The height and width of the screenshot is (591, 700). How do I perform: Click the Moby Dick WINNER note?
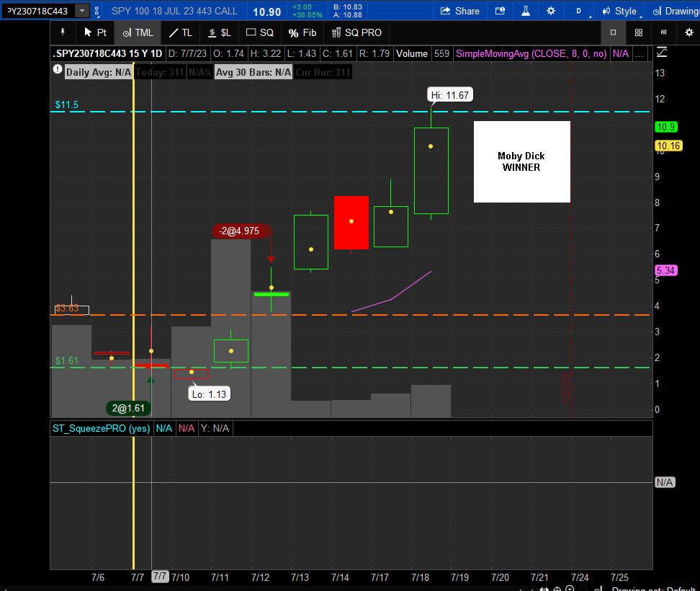(x=521, y=161)
